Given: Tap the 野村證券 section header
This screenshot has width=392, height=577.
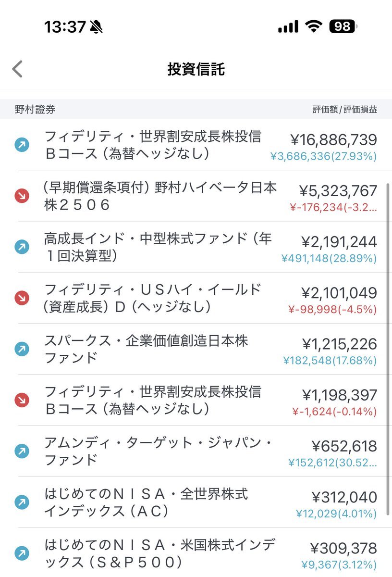Looking at the screenshot, I should pyautogui.click(x=35, y=109).
